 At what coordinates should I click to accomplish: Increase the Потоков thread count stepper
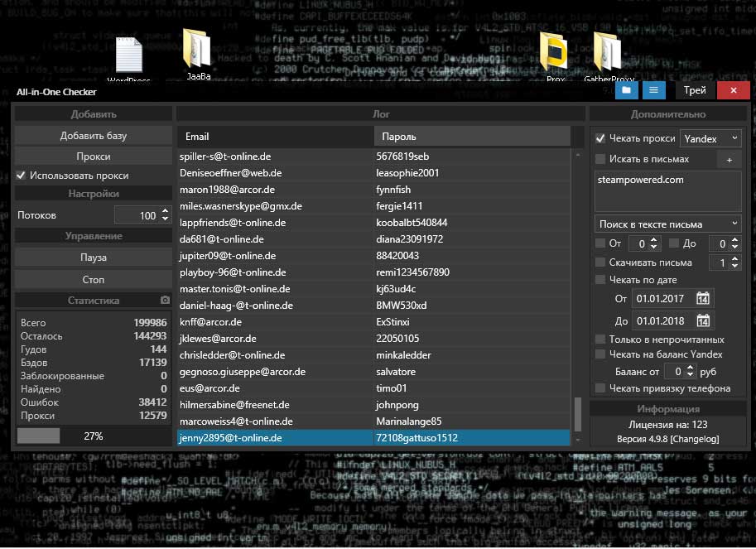[165, 211]
